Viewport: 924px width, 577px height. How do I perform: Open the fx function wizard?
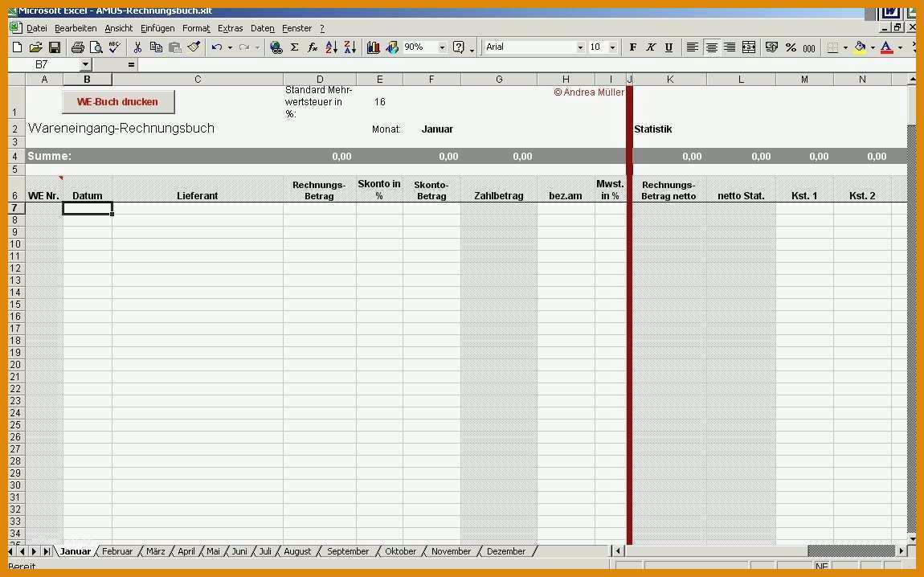point(313,47)
